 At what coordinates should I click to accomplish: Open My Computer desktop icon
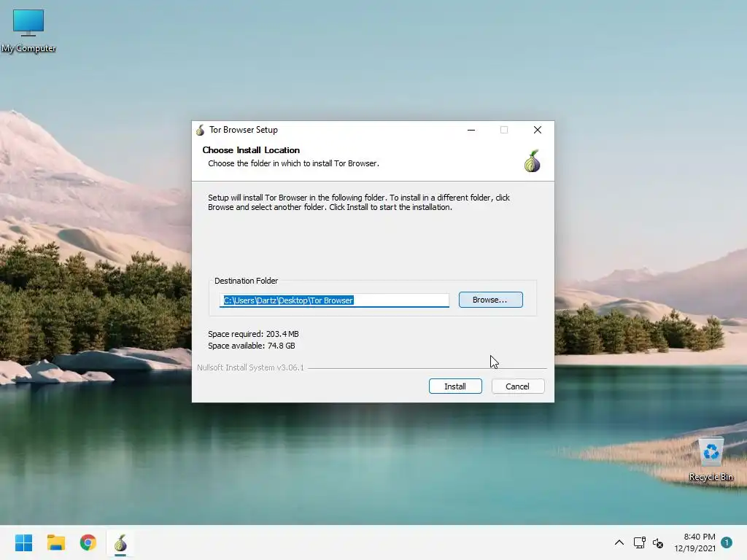click(28, 31)
